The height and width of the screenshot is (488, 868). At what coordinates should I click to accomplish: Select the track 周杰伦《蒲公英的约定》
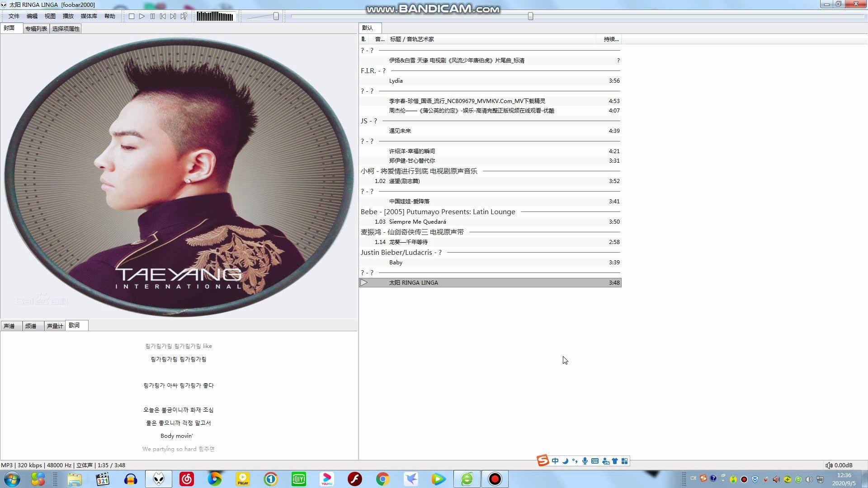coord(490,111)
